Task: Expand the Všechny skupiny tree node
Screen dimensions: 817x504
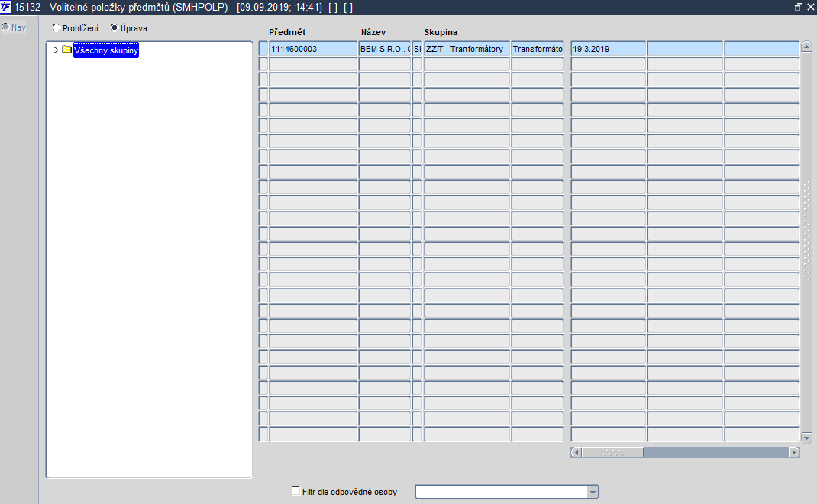Action: 53,50
